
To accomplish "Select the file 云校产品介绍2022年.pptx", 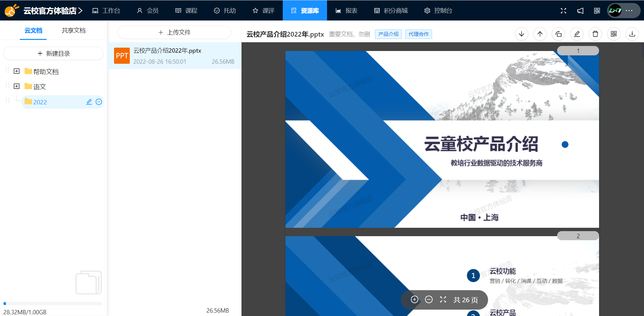I will (x=174, y=56).
